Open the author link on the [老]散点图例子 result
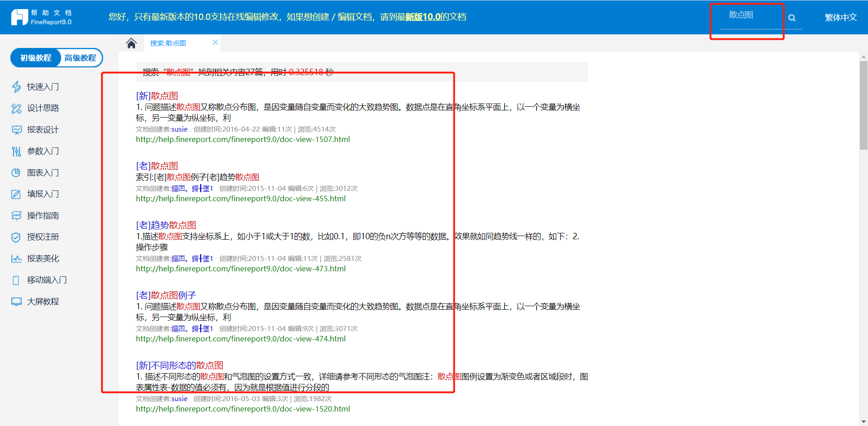 [192, 329]
